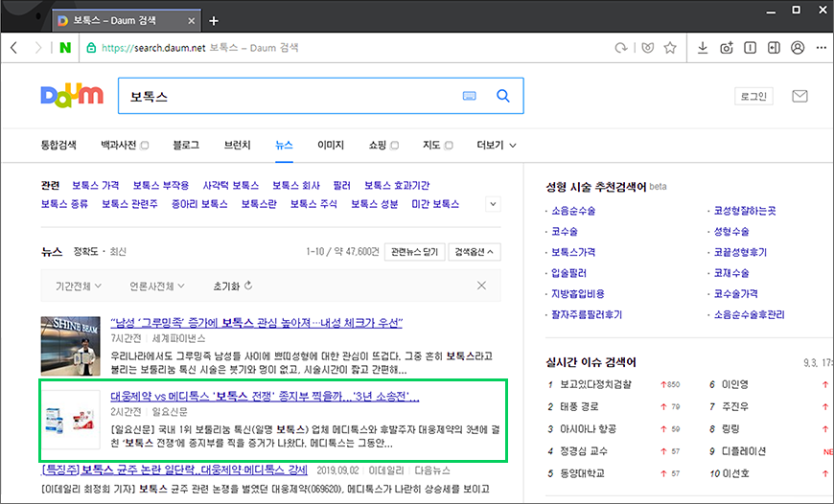Go forward with the browser forward arrow
Screen dimensions: 834x504
37,48
